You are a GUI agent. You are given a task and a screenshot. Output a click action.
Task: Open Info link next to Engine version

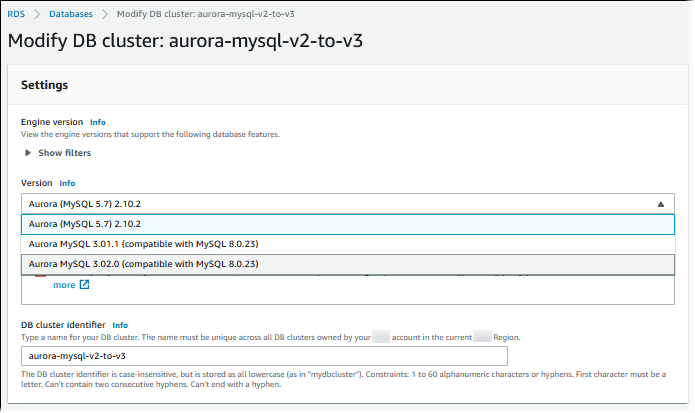click(x=98, y=122)
